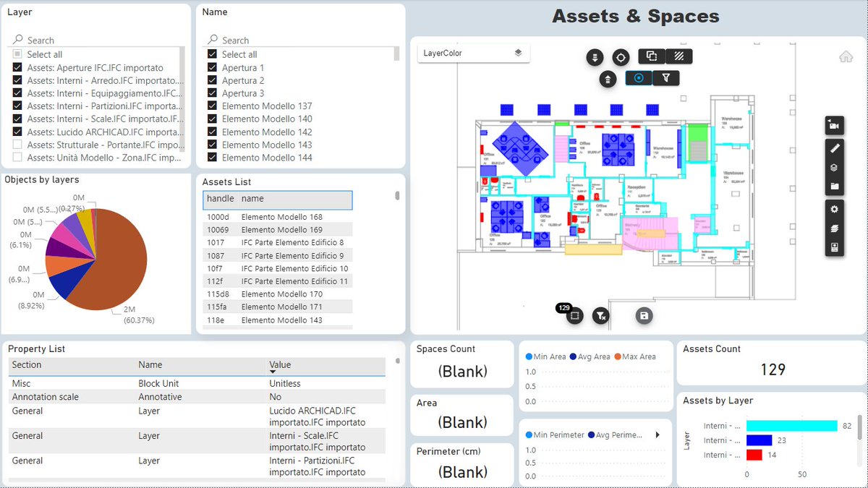Click the floppy disk save icon

pos(644,315)
